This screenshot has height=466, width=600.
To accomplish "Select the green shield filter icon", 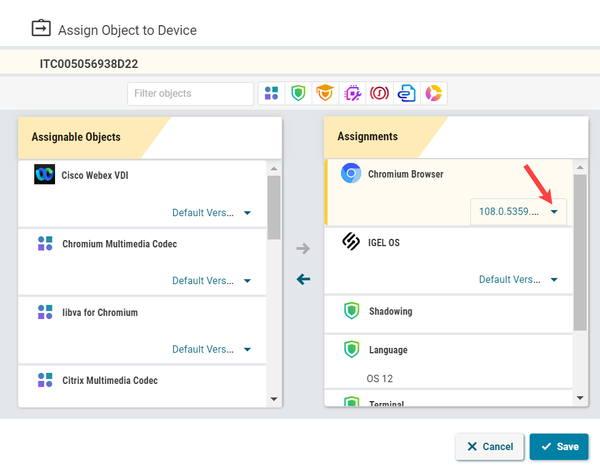I will point(298,94).
